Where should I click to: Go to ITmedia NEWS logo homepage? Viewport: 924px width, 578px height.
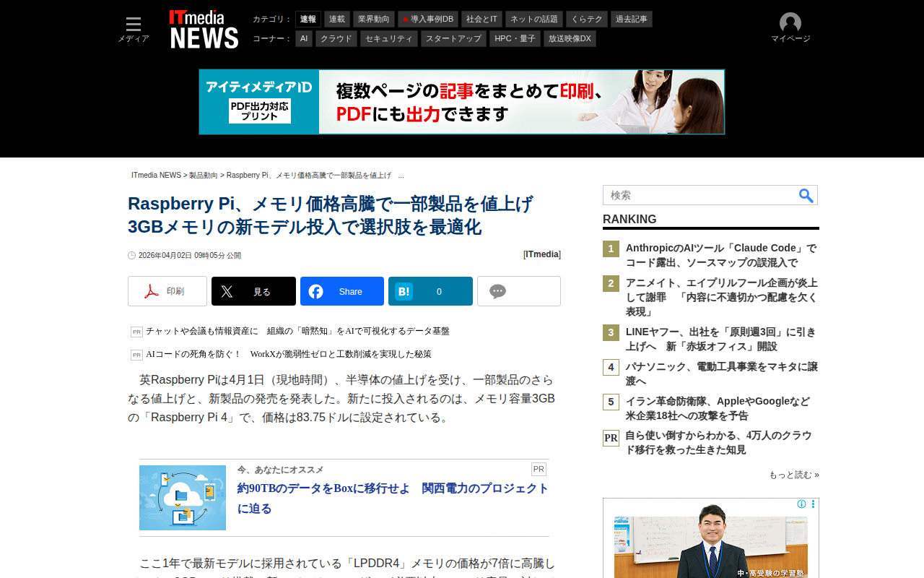pos(204,30)
